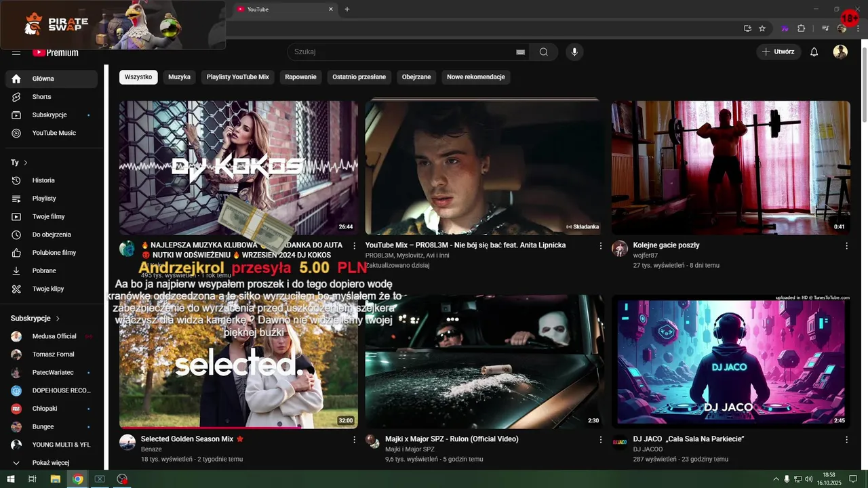The image size is (868, 488).
Task: Open options menu for Majki x Major SPZ
Action: (600, 439)
